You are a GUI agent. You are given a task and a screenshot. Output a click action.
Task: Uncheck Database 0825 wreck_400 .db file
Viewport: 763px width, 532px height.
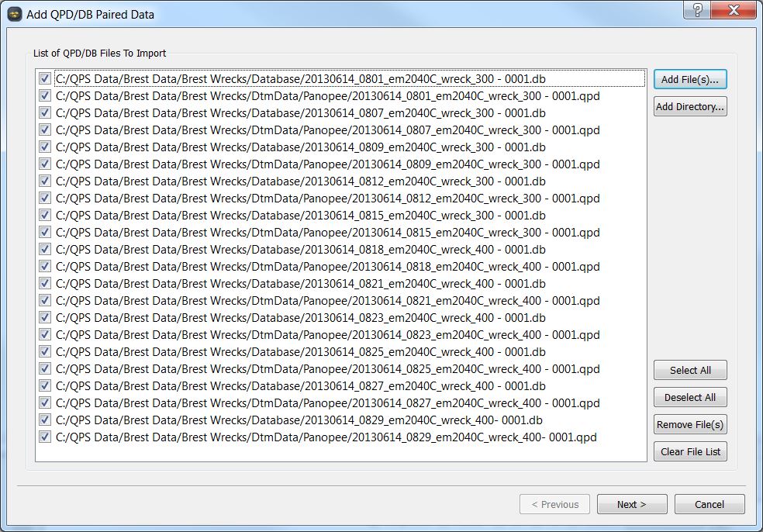[x=45, y=351]
